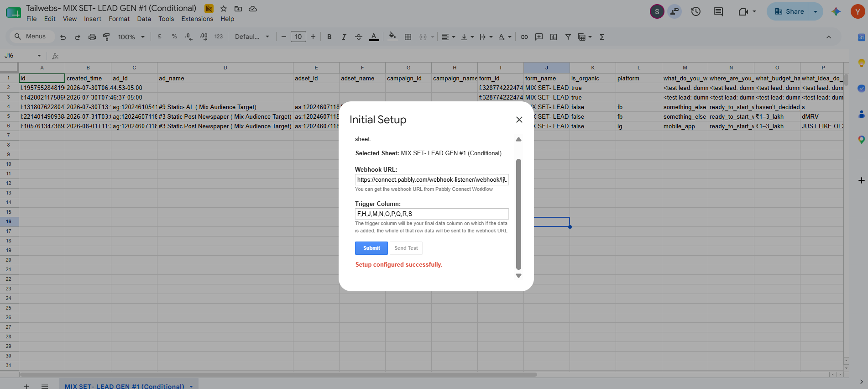Print the spreadsheet
The width and height of the screenshot is (868, 389).
tap(92, 37)
